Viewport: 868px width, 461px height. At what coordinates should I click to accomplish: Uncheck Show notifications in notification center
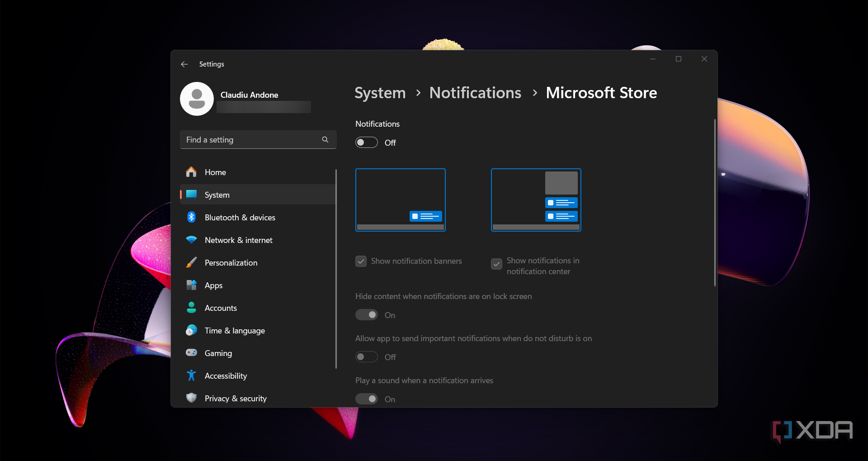(496, 264)
